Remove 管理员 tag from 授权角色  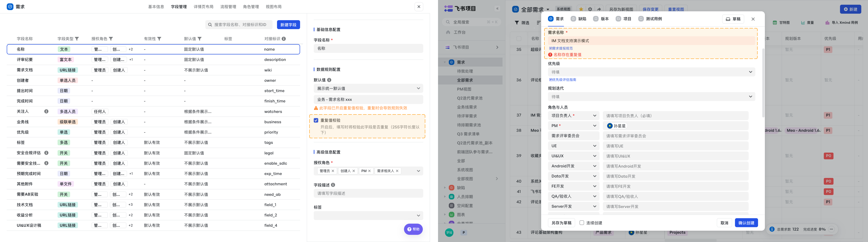[333, 171]
